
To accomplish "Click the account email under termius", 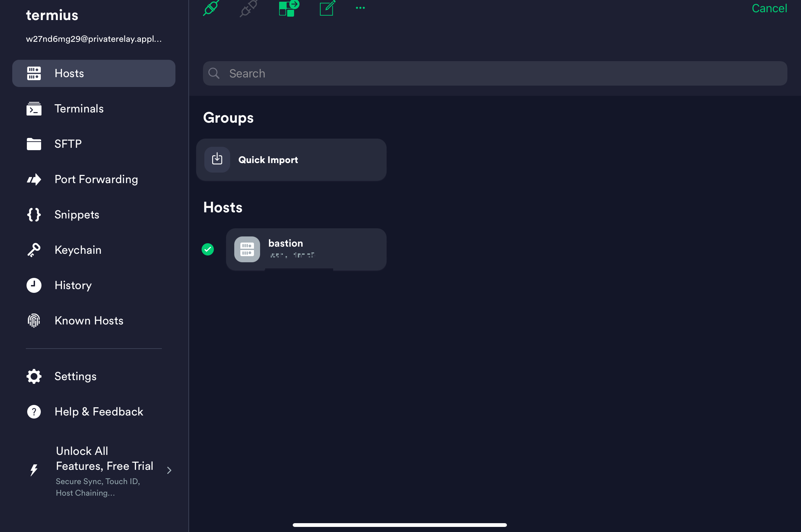I will pyautogui.click(x=94, y=39).
